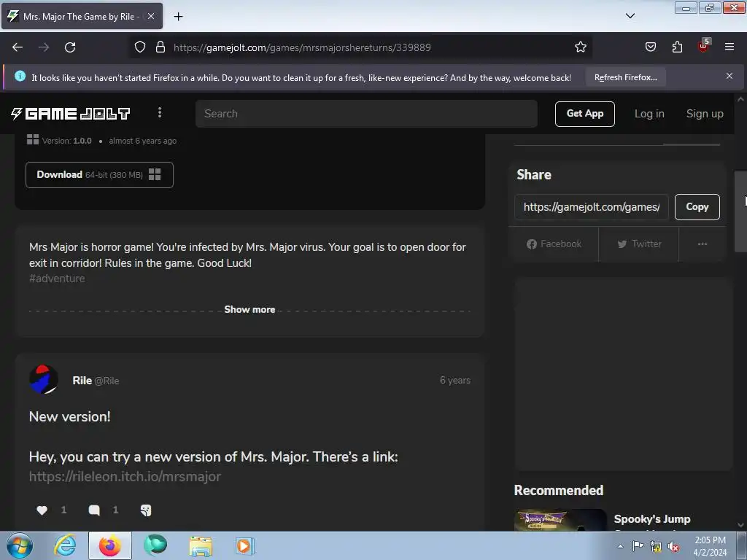747x560 pixels.
Task: Open the Game Jolt logo home link
Action: (x=71, y=113)
